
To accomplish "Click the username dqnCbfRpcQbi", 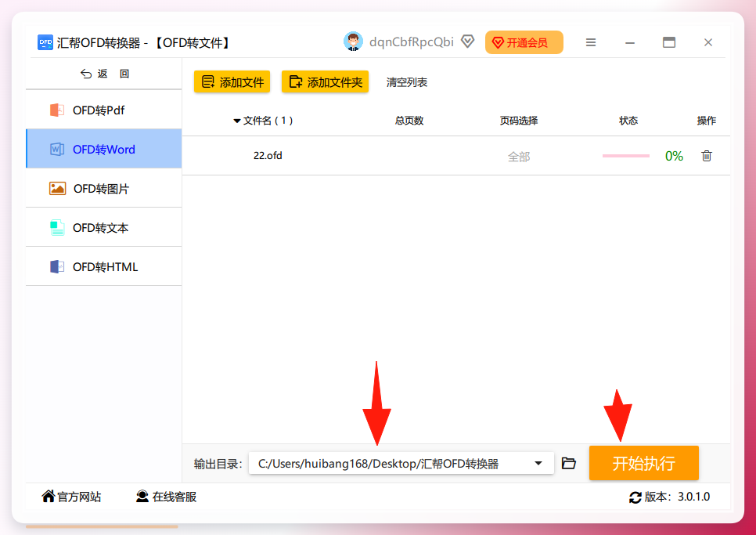I will tap(412, 42).
